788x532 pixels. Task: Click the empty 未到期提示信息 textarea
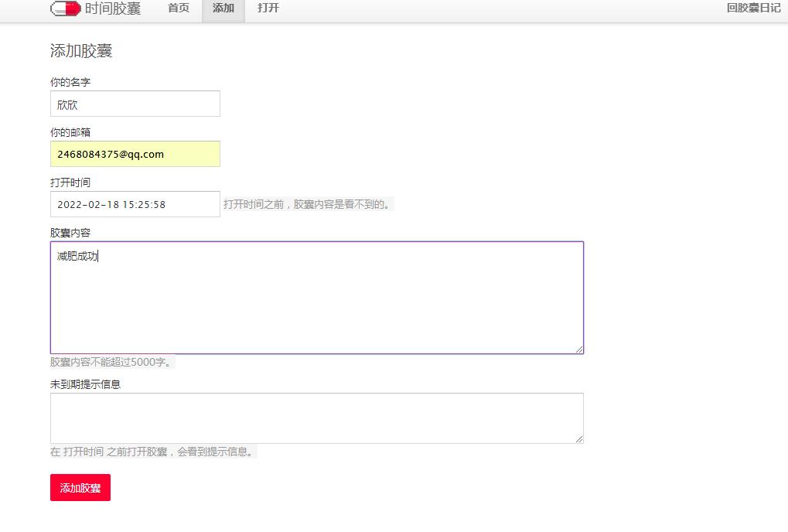click(317, 418)
